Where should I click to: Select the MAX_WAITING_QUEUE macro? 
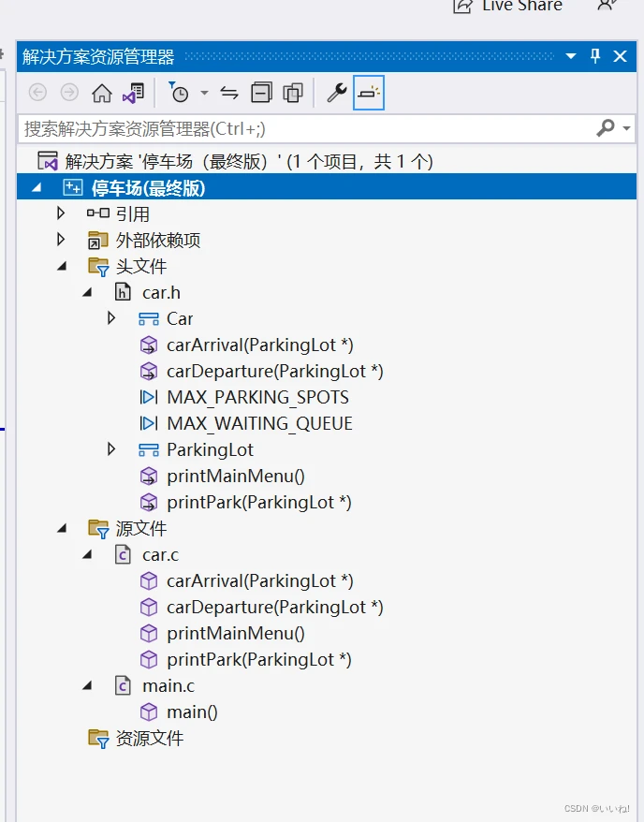pyautogui.click(x=260, y=423)
